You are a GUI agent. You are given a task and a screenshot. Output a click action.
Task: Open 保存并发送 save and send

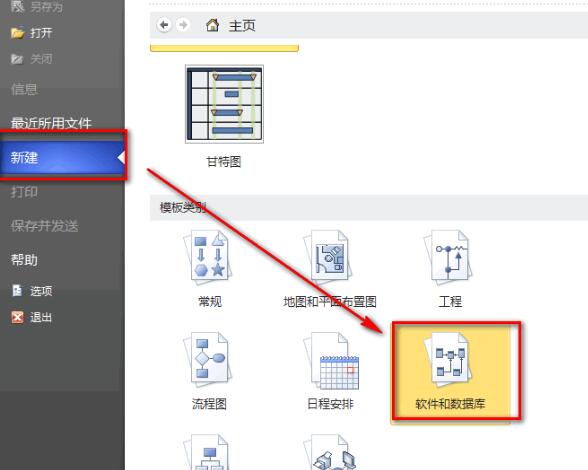pos(44,226)
